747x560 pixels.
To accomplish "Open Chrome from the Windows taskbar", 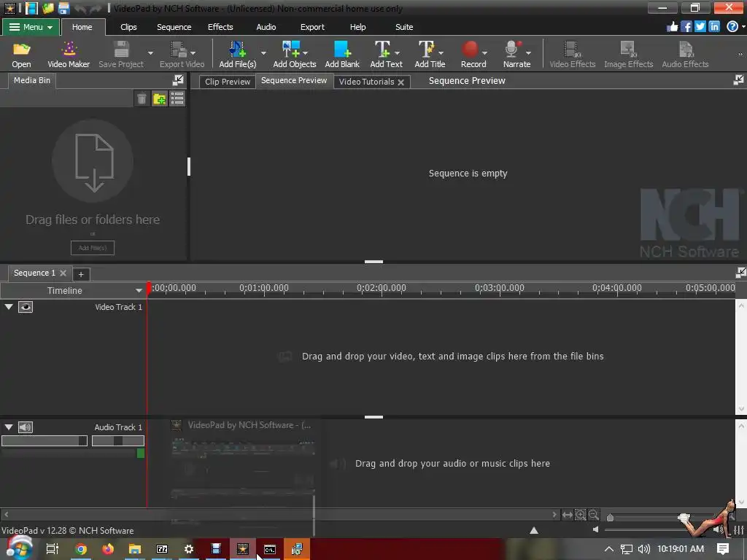I will 81,549.
